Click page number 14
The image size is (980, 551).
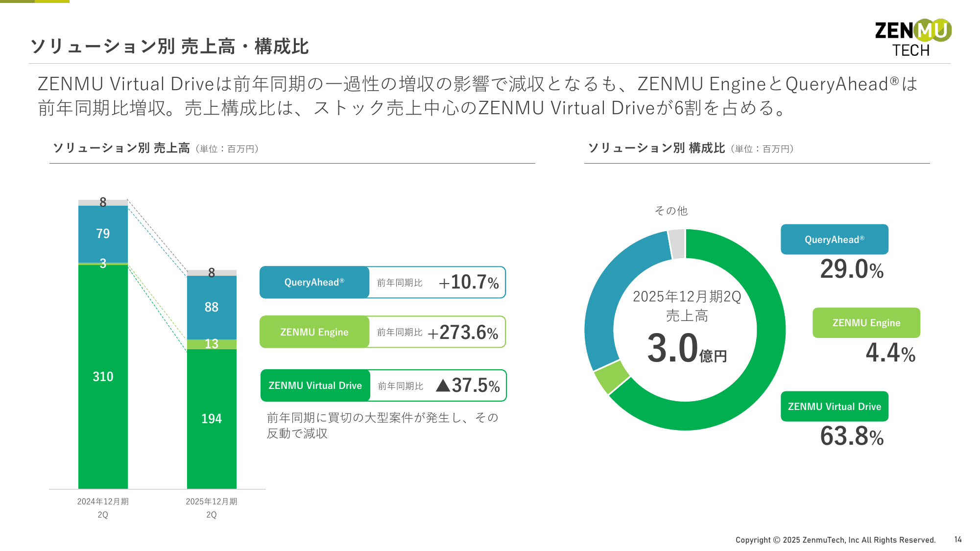point(958,539)
